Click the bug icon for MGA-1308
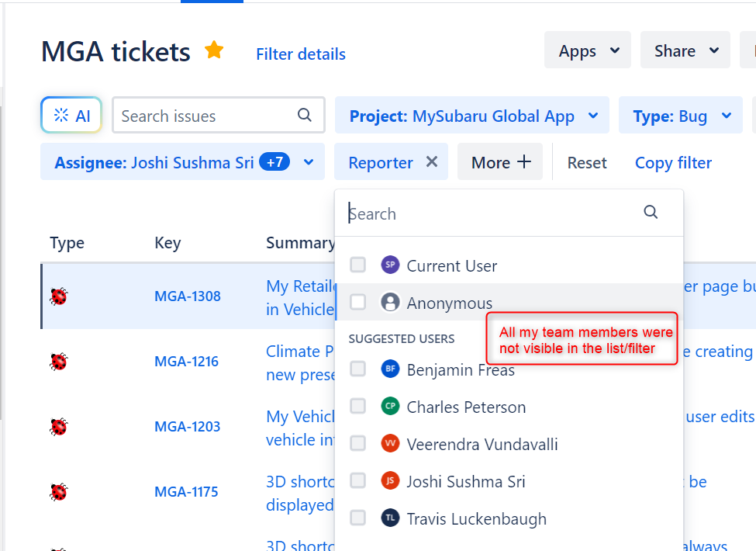756x551 pixels. 59,296
